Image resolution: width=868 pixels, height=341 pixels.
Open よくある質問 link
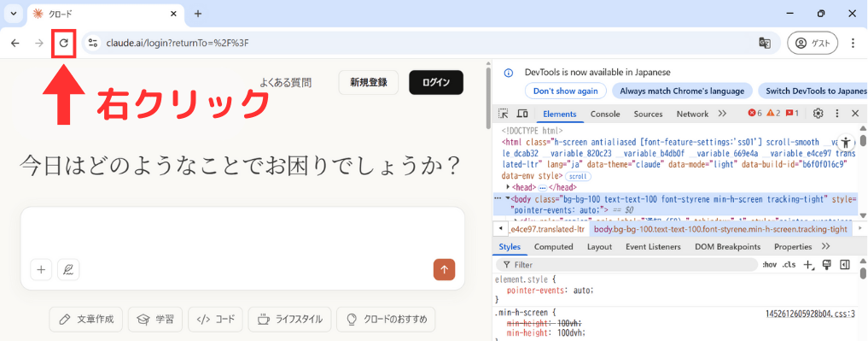286,83
